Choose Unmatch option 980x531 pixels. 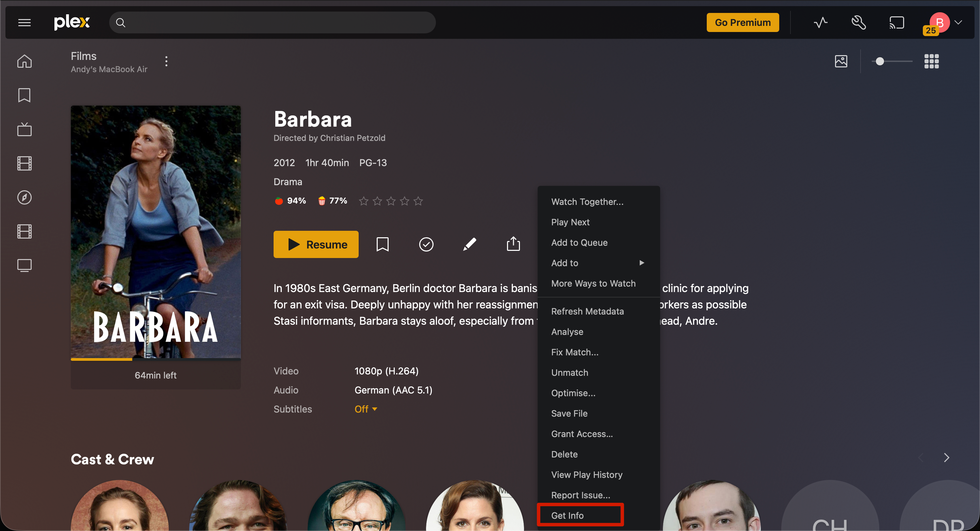pos(599,373)
